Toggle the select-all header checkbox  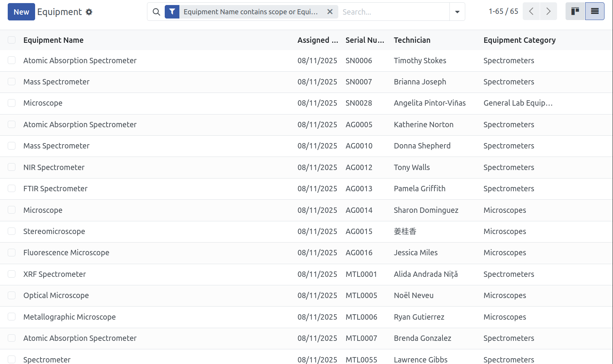click(x=12, y=40)
